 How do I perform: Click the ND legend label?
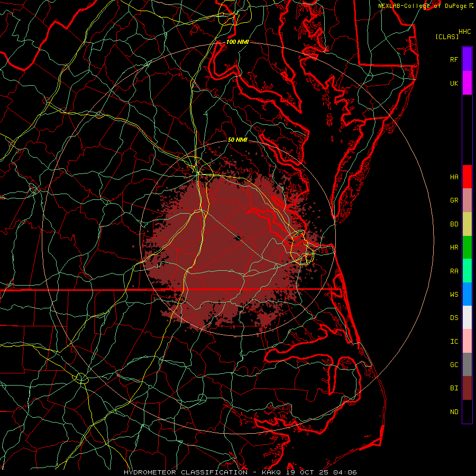(x=454, y=411)
